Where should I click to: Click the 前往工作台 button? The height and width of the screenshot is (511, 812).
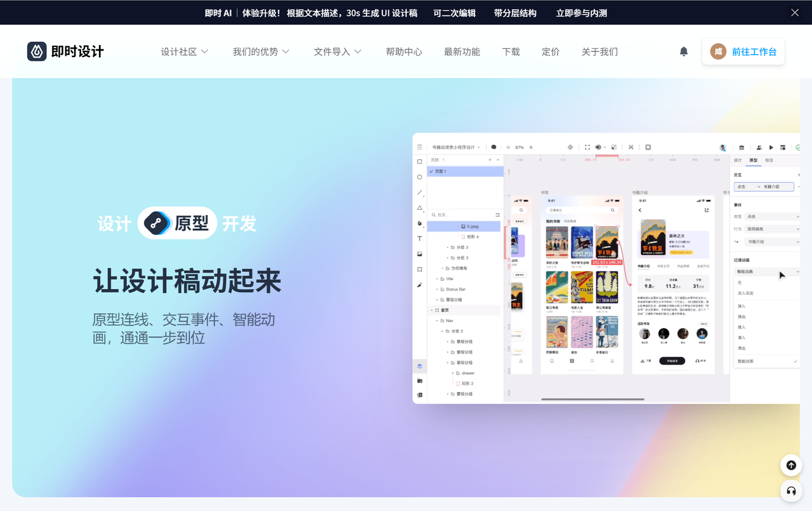click(x=743, y=51)
